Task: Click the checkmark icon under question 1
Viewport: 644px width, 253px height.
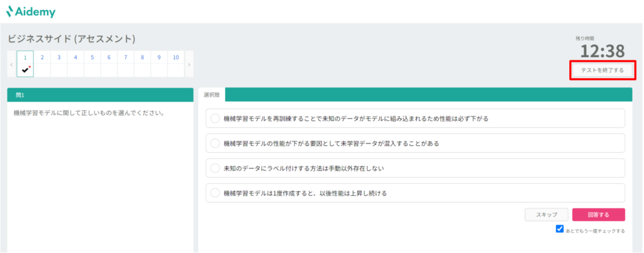Action: coord(25,70)
